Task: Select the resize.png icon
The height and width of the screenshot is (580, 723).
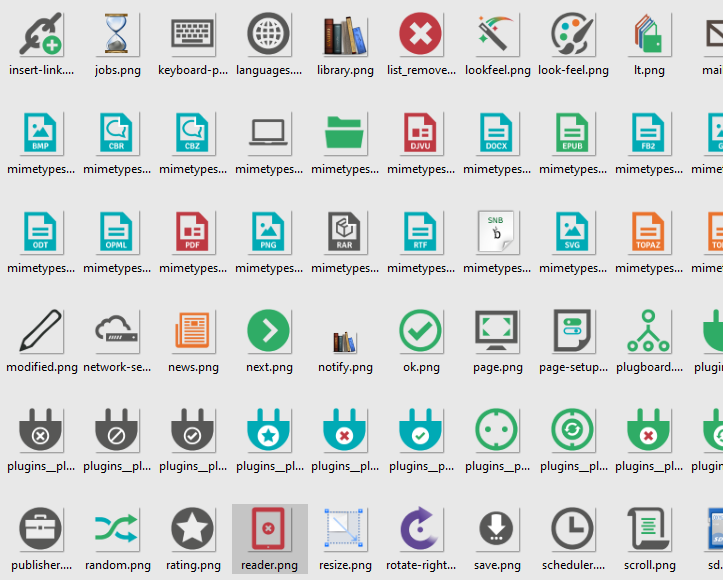Action: pos(344,528)
